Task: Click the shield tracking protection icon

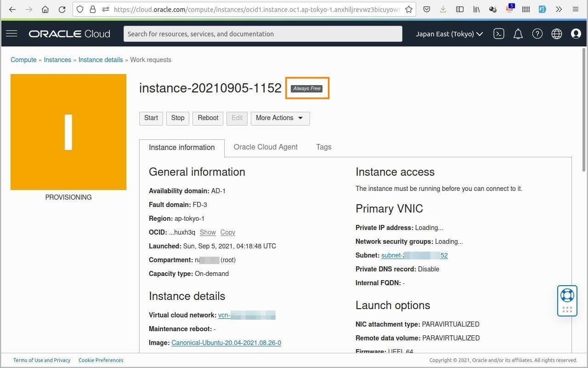Action: point(80,9)
